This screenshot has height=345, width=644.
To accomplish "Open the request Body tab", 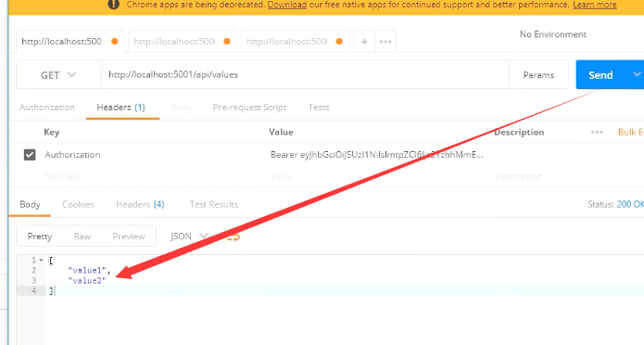I will coord(181,108).
